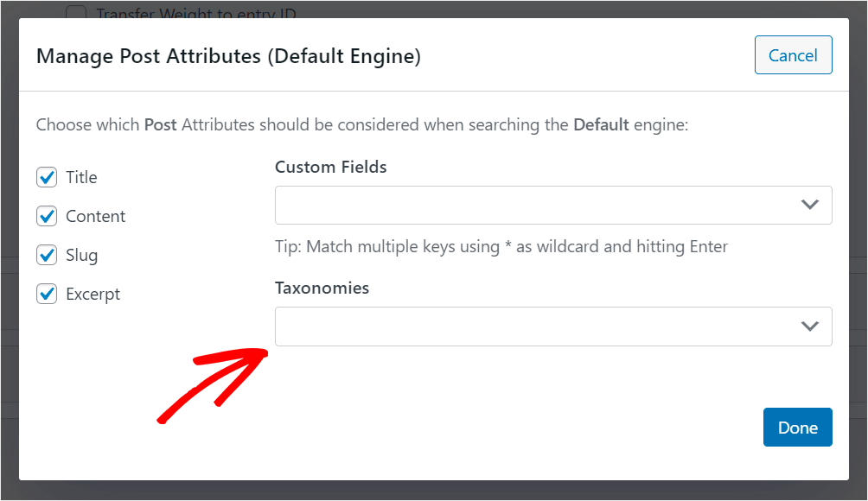The height and width of the screenshot is (501, 868).
Task: Expand the Custom Fields chevron arrow
Action: point(809,206)
